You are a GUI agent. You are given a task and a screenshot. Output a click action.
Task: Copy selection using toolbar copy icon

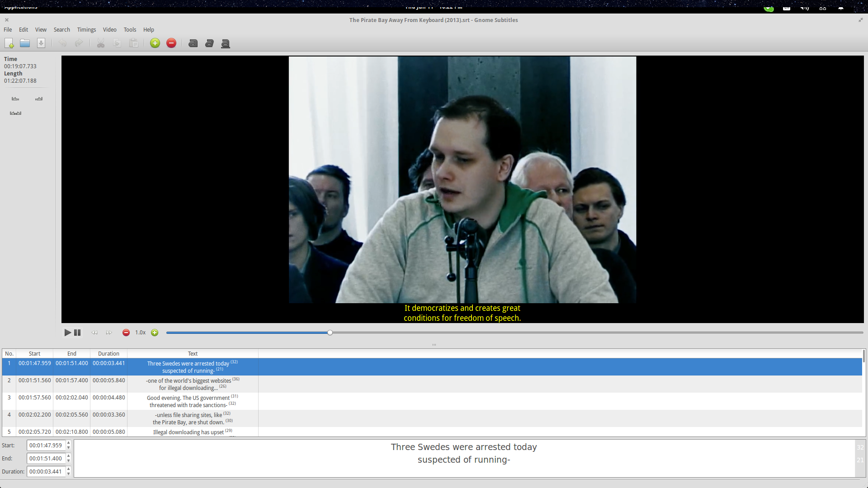pos(117,43)
